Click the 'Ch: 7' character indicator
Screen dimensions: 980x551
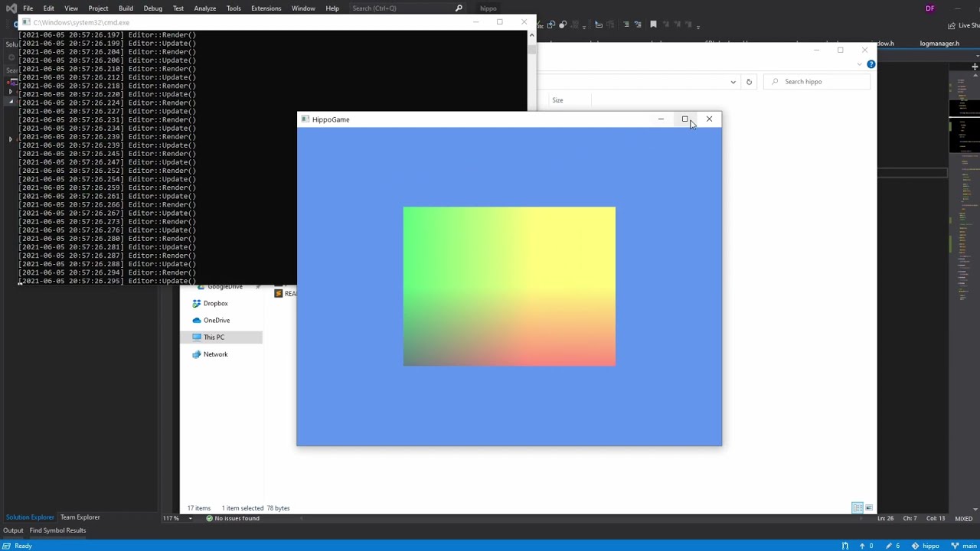pos(910,519)
